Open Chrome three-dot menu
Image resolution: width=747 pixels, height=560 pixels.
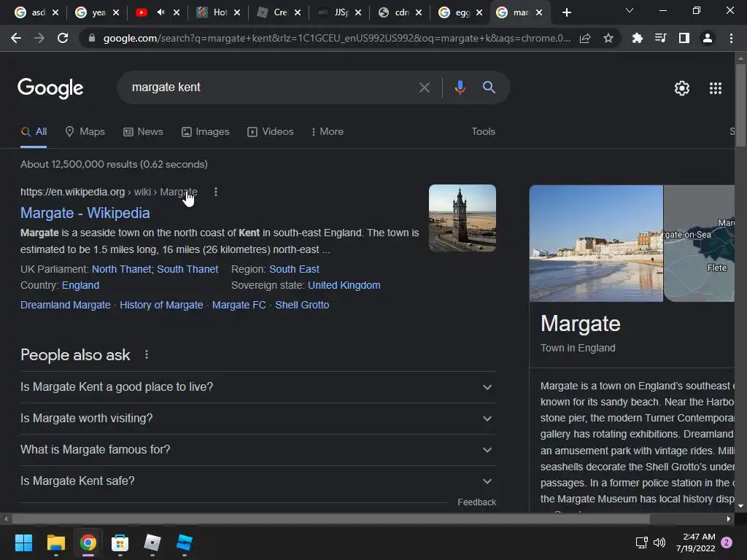coord(731,38)
